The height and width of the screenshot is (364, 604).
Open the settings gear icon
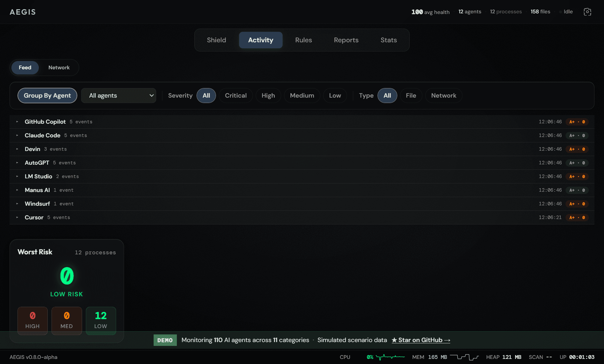point(587,12)
